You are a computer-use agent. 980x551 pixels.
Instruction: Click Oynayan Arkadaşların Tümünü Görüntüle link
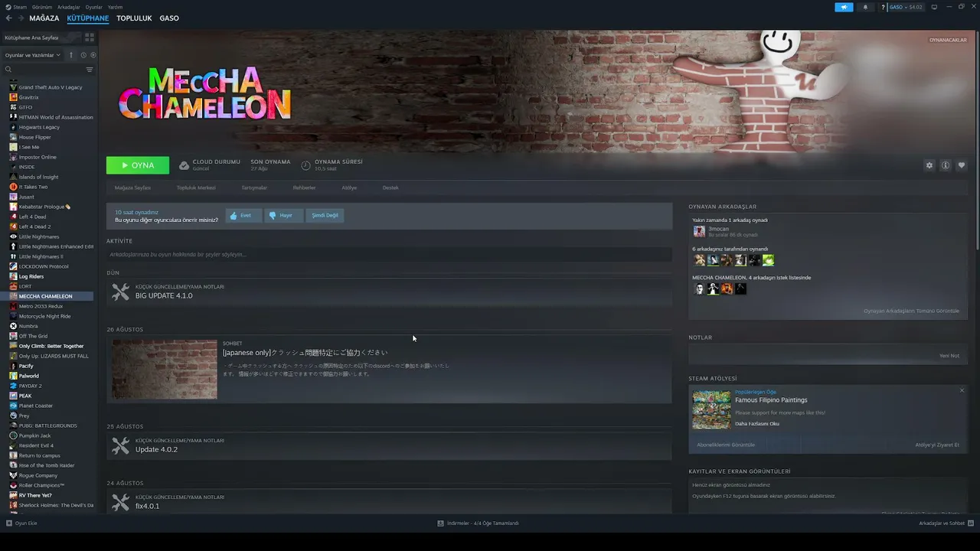(911, 311)
